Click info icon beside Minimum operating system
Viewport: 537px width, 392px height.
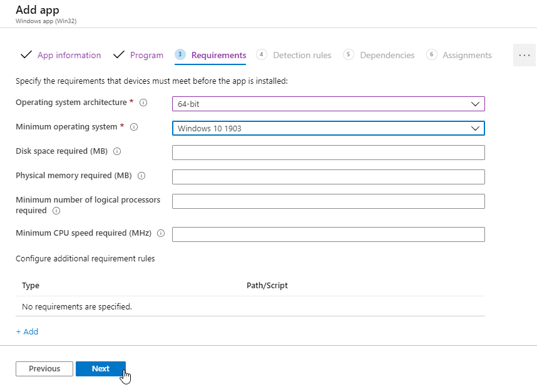[134, 127]
